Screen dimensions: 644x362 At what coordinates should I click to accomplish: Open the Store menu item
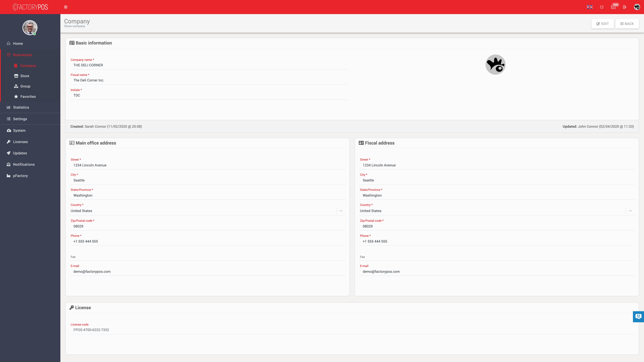point(25,76)
